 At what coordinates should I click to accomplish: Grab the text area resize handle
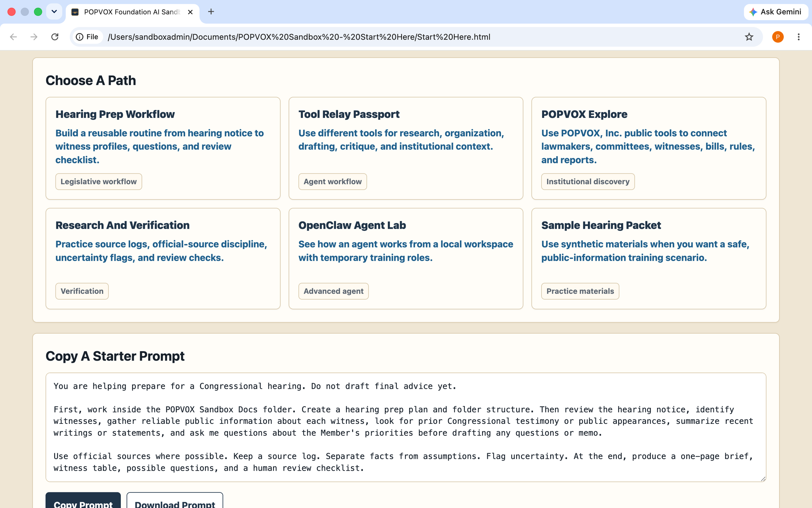point(763,479)
